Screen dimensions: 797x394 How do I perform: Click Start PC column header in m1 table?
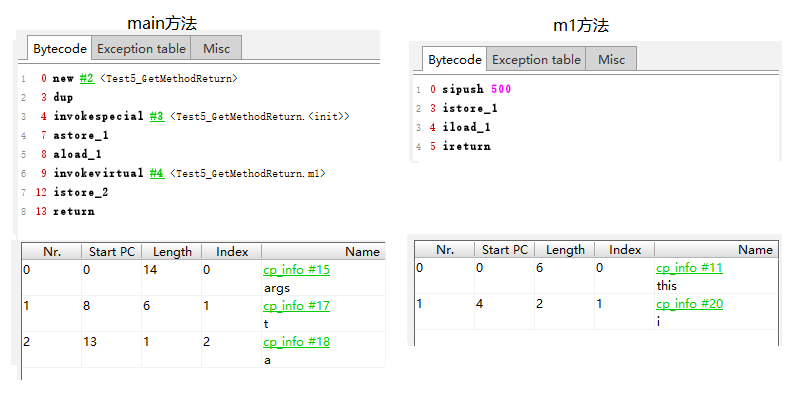(x=504, y=250)
